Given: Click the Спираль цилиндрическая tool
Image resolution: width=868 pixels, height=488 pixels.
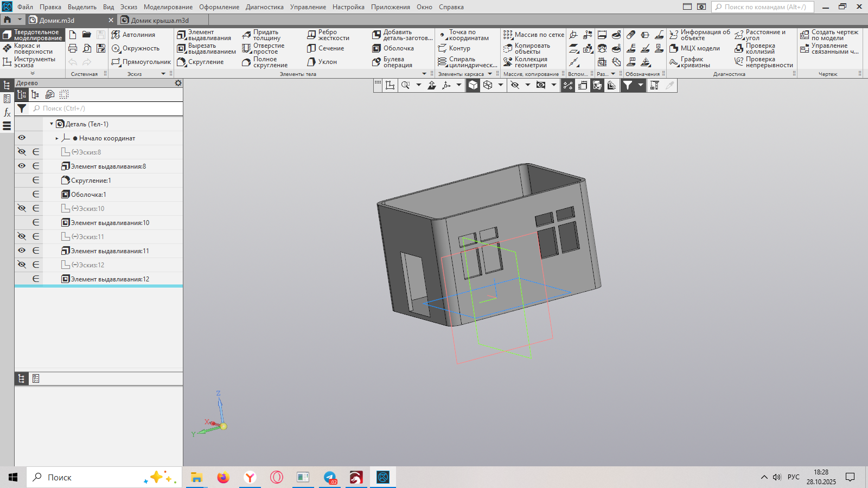Looking at the screenshot, I should [x=467, y=62].
